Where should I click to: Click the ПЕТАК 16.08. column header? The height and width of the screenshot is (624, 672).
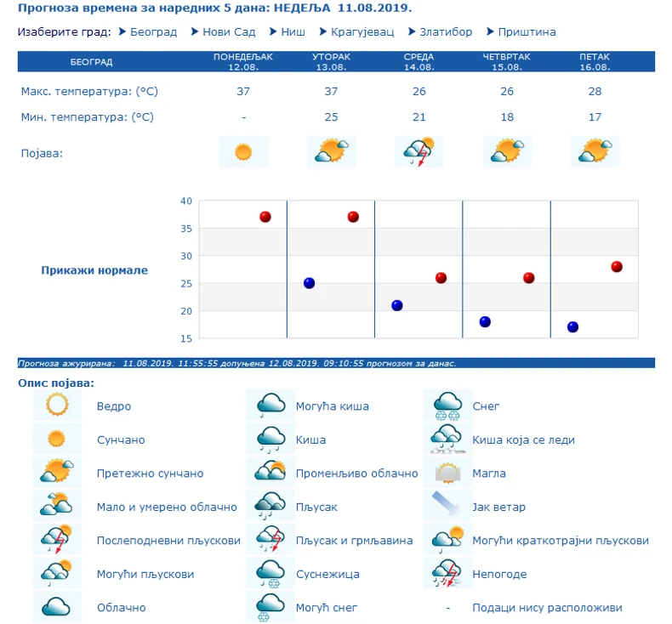point(595,62)
